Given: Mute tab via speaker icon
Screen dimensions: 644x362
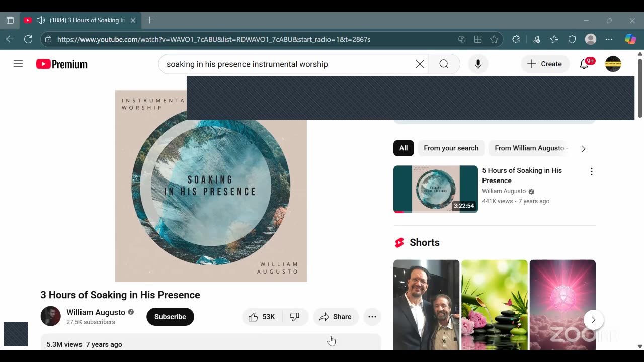Looking at the screenshot, I should (41, 20).
